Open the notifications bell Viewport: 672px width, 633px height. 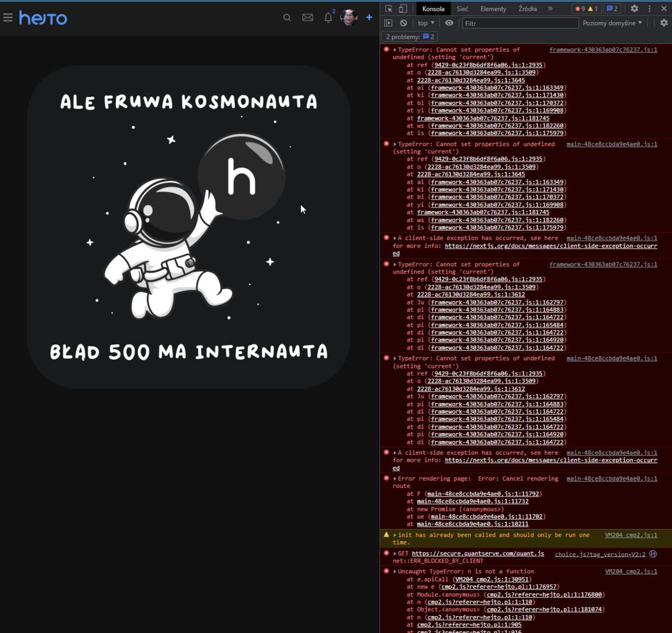coord(328,18)
